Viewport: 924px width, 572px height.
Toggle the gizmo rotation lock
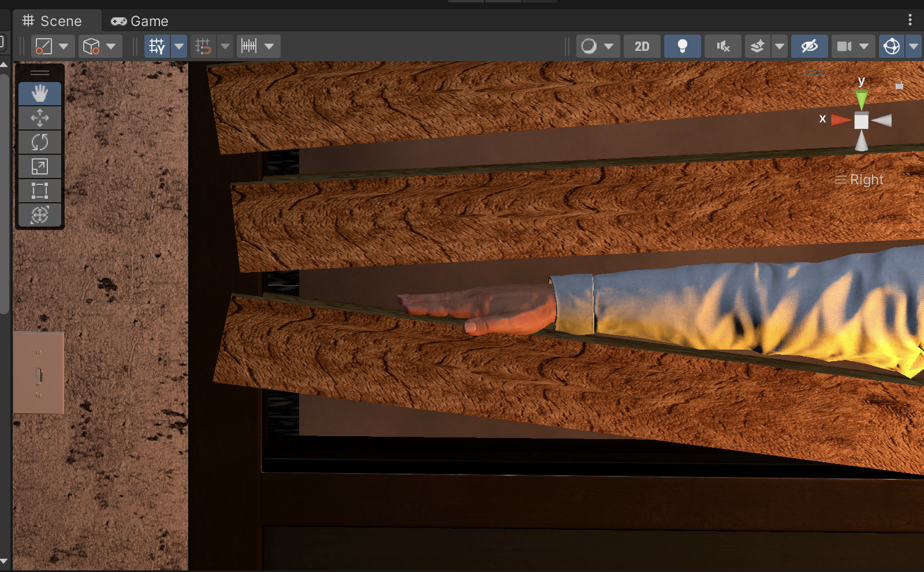(x=899, y=85)
